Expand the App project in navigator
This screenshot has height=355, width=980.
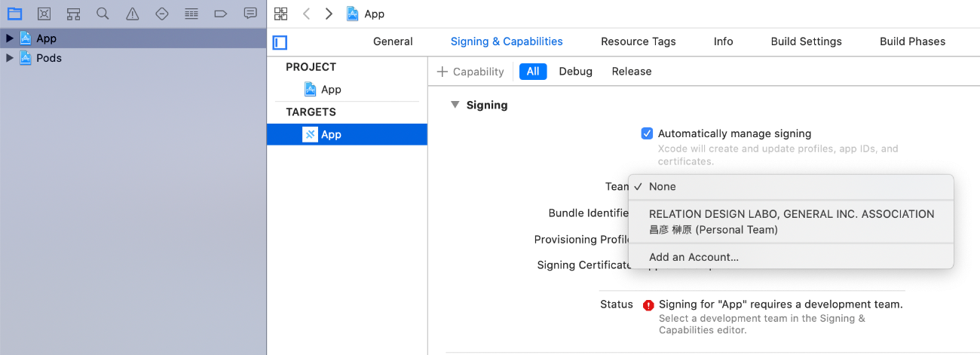[10, 38]
